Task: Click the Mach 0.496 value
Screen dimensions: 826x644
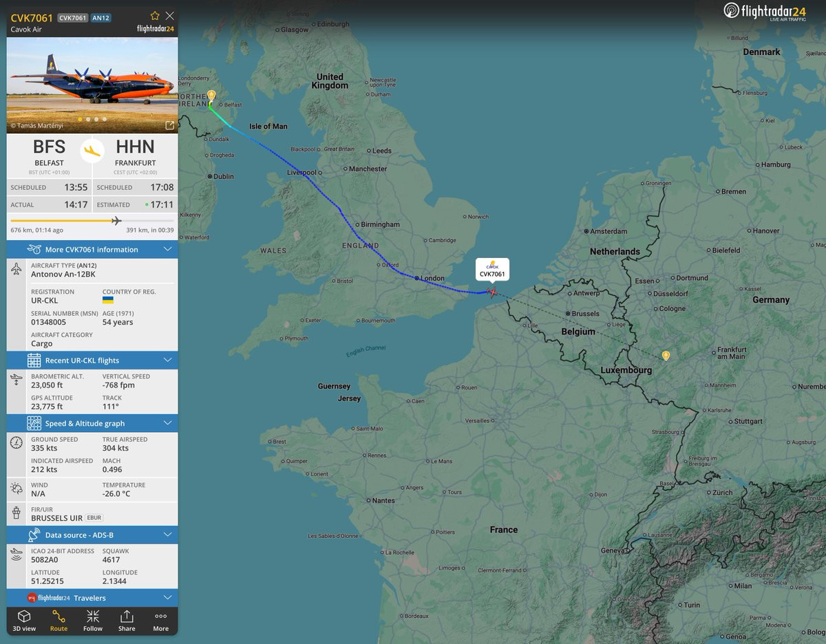Action: pyautogui.click(x=112, y=469)
